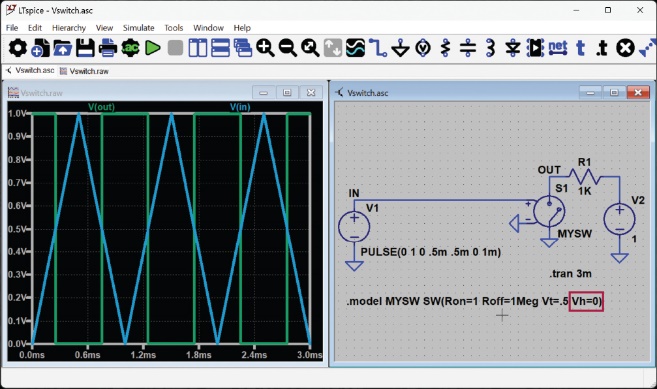Select the Diode component icon
The height and width of the screenshot is (389, 657).
pos(512,48)
